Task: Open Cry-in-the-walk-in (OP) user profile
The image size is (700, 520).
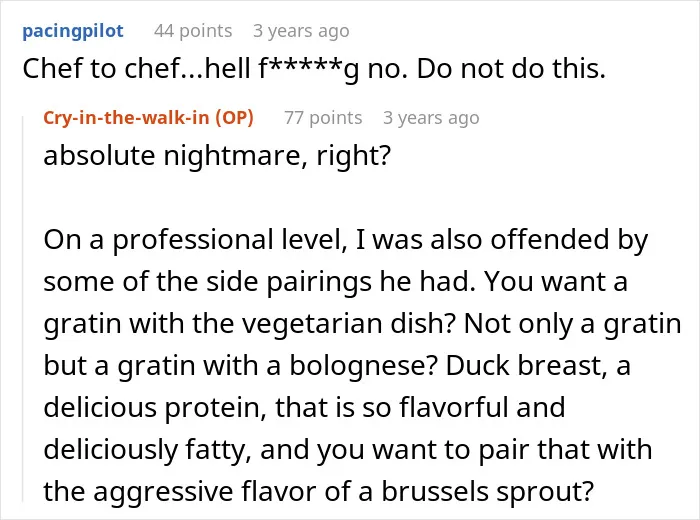Action: [148, 118]
